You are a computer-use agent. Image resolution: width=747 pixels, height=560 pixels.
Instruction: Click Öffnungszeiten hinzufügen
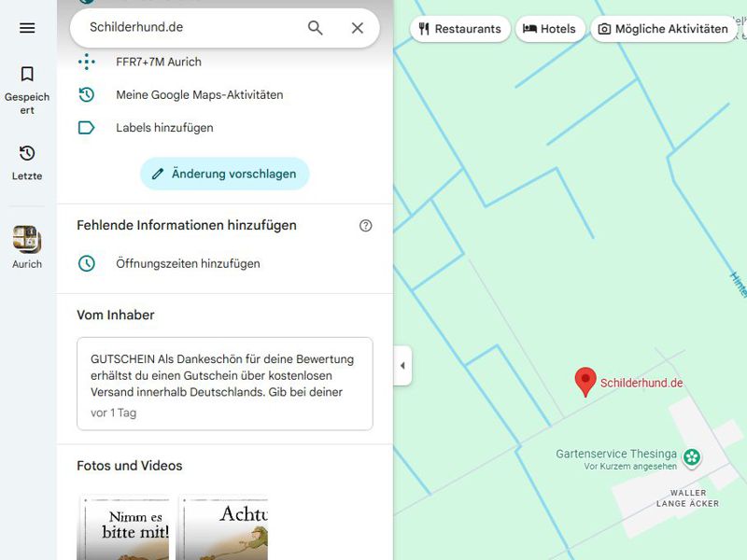pyautogui.click(x=188, y=264)
